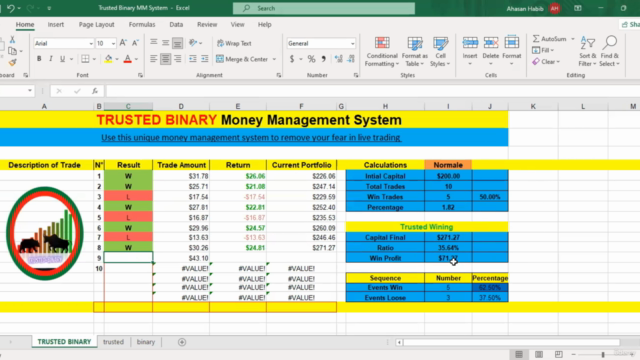This screenshot has width=640, height=360.
Task: Expand the Merge & Center dropdown arrow
Action: [274, 59]
